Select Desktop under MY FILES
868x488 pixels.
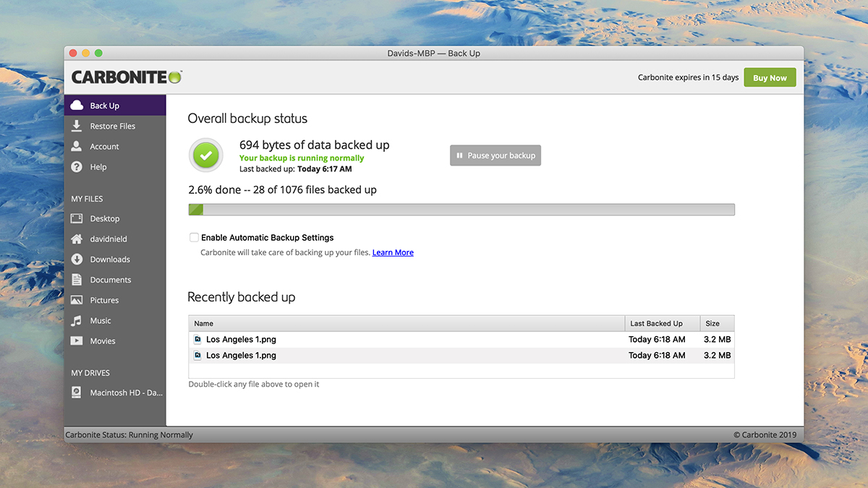pyautogui.click(x=77, y=218)
